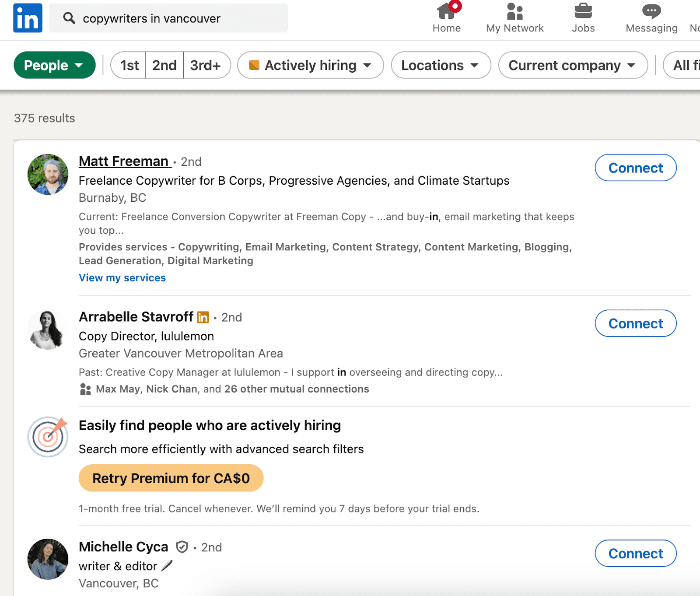Open Arrabelle Stavroff's profile photo

[48, 330]
